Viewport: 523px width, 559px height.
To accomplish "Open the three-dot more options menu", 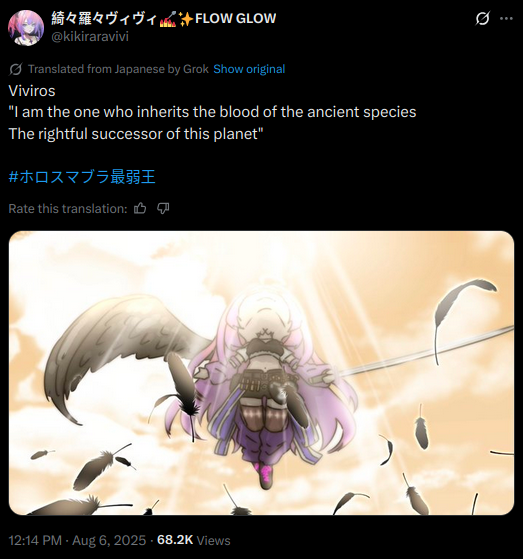I will coord(506,19).
